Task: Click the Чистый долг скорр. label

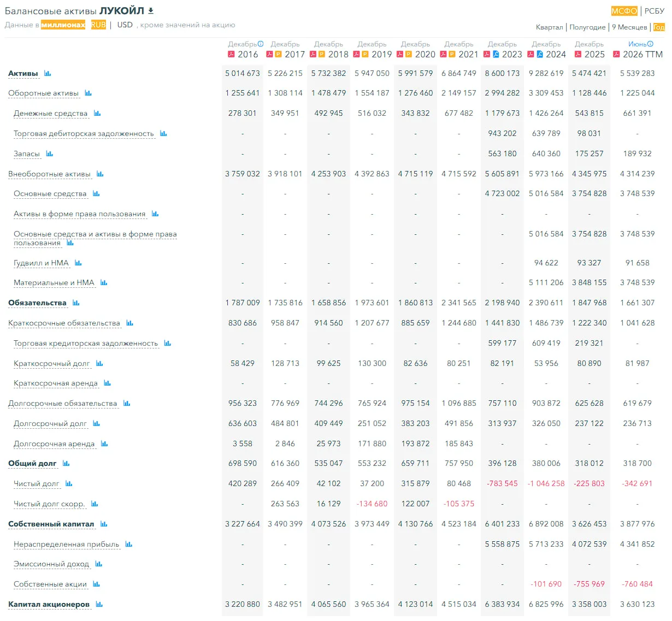Action: 49,504
